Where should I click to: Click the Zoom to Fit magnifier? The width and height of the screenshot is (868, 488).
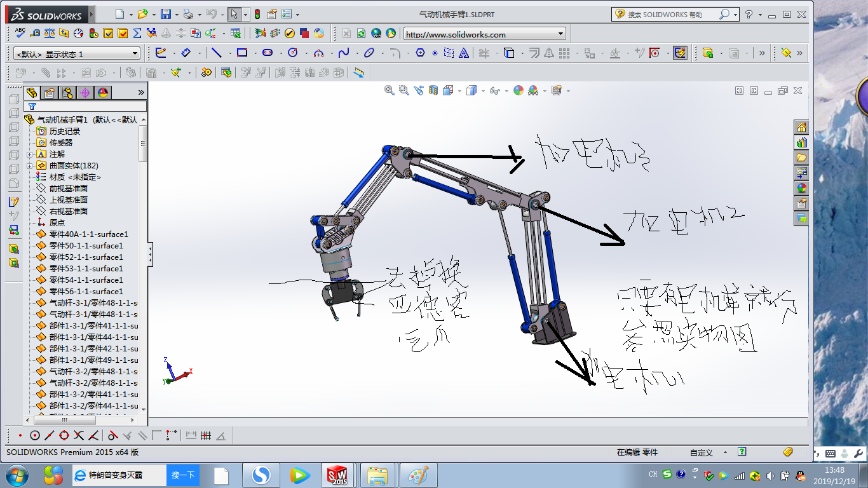coord(390,91)
